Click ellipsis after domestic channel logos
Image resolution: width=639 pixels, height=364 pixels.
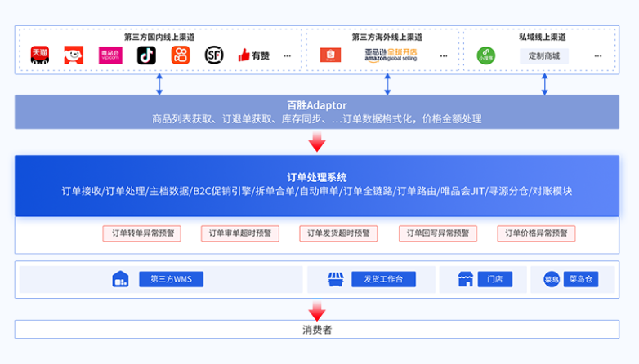pyautogui.click(x=288, y=56)
